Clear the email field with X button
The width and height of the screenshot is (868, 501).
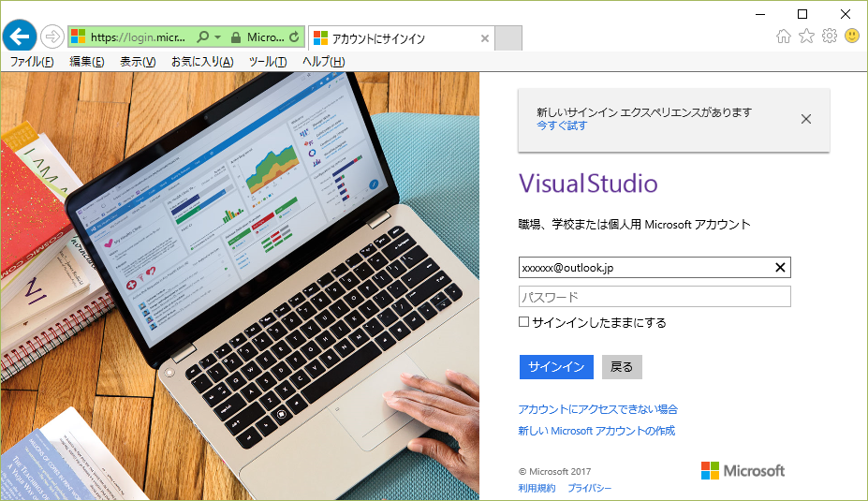(780, 268)
